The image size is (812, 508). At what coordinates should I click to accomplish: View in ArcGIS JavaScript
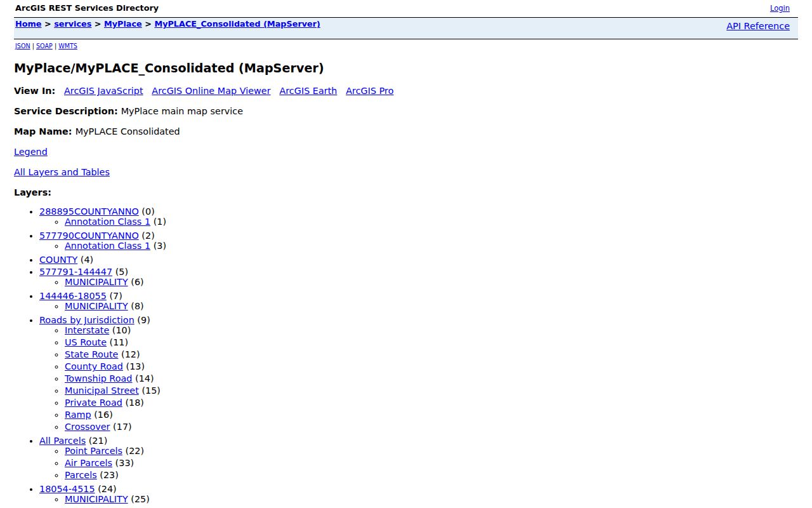[103, 91]
